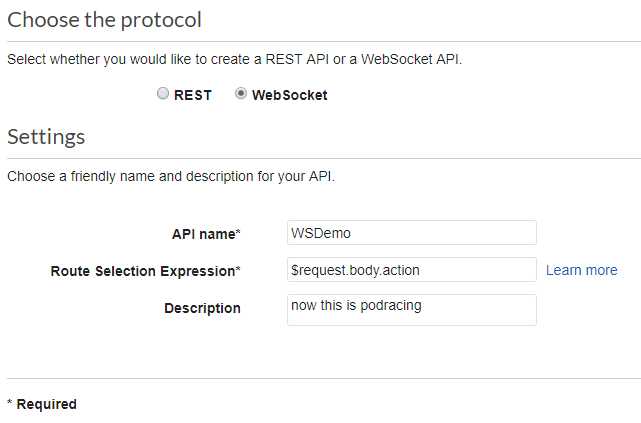The image size is (641, 423).
Task: Click the asterisk before the Required footnote
Action: click(10, 404)
